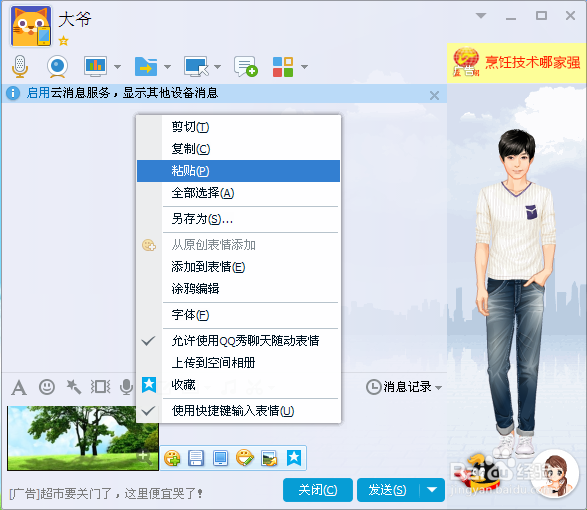This screenshot has width=587, height=510.
Task: Click the star level icon under 大爷
Action: point(64,40)
